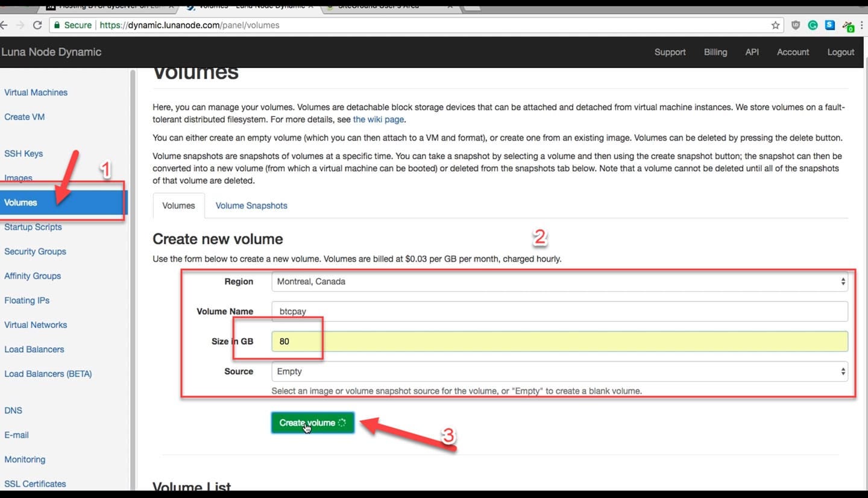The width and height of the screenshot is (868, 498).
Task: Open Startup Scripts in the sidebar
Action: click(x=33, y=227)
